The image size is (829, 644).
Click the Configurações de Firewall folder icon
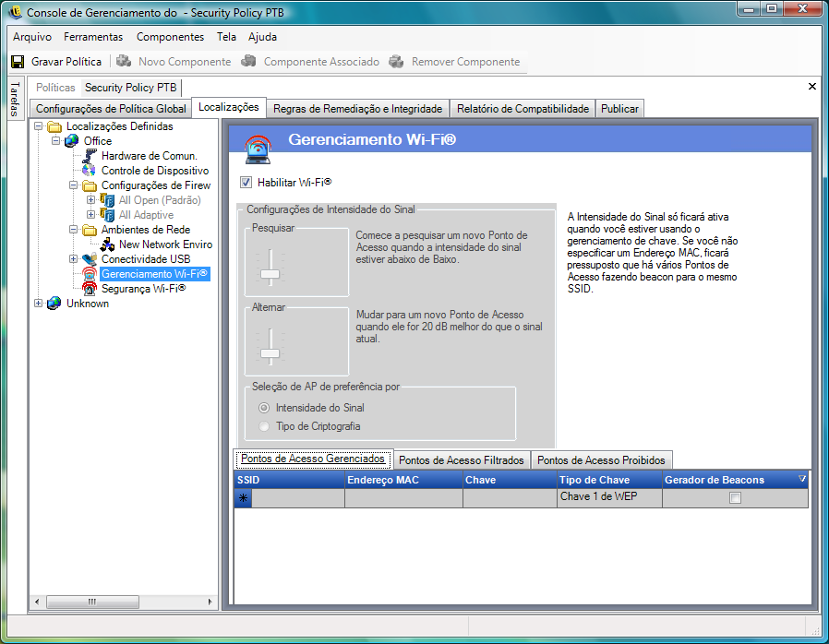tap(90, 185)
